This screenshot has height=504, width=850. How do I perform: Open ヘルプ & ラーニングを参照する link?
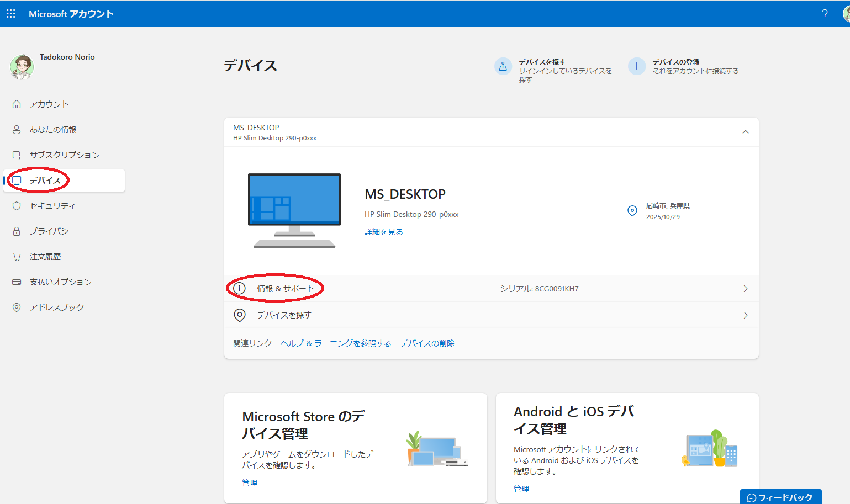(x=336, y=343)
